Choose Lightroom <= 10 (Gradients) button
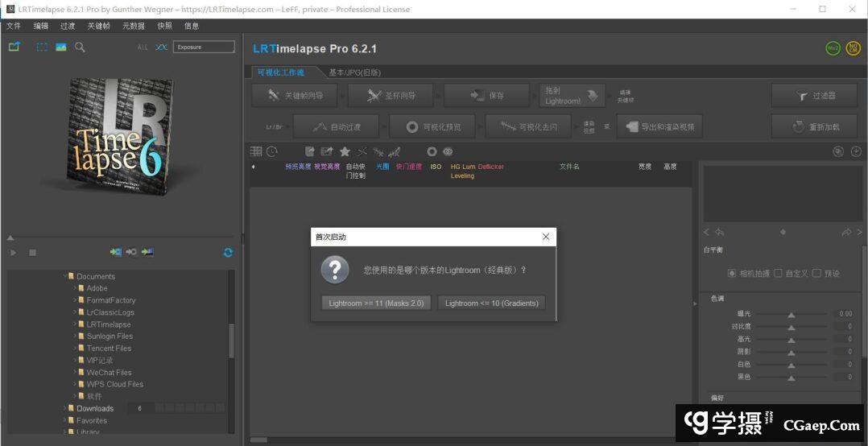The image size is (868, 446). coord(491,303)
